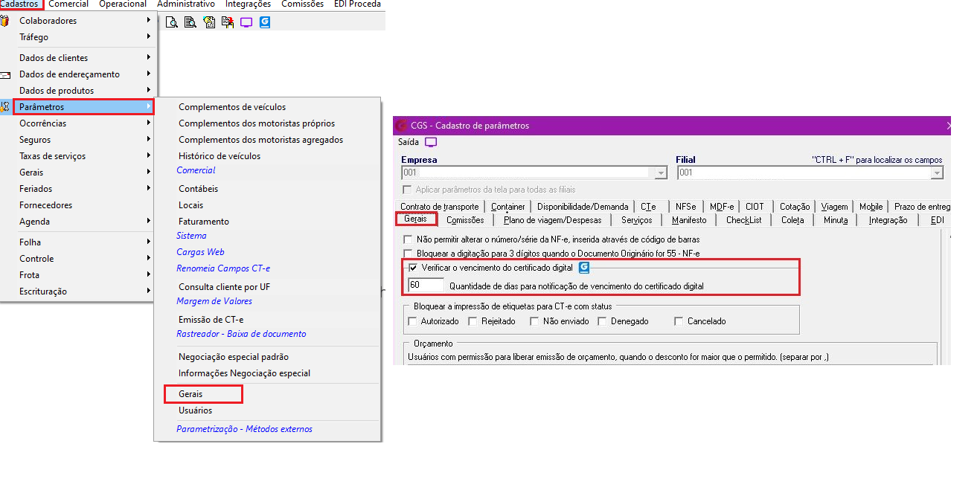Image resolution: width=980 pixels, height=493 pixels.
Task: Click the blue G help icon beside certificate checkbox
Action: coord(584,268)
